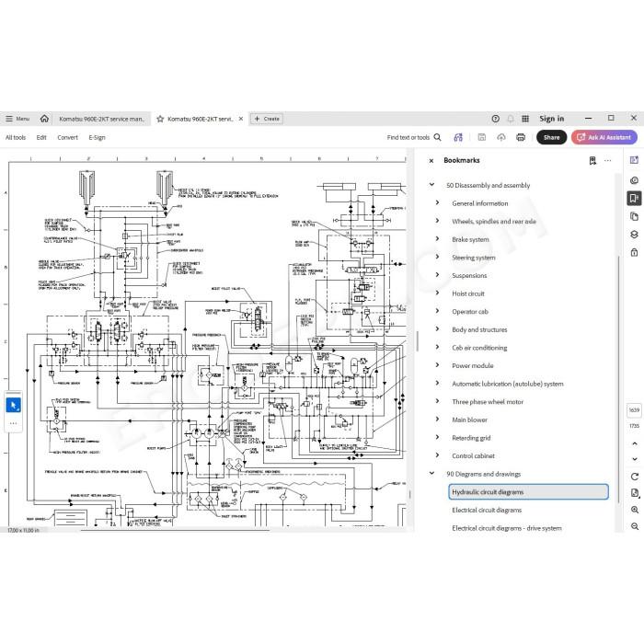Open the Layers panel icon in right rail
Viewport: 644px width, 644px height.
pyautogui.click(x=634, y=235)
